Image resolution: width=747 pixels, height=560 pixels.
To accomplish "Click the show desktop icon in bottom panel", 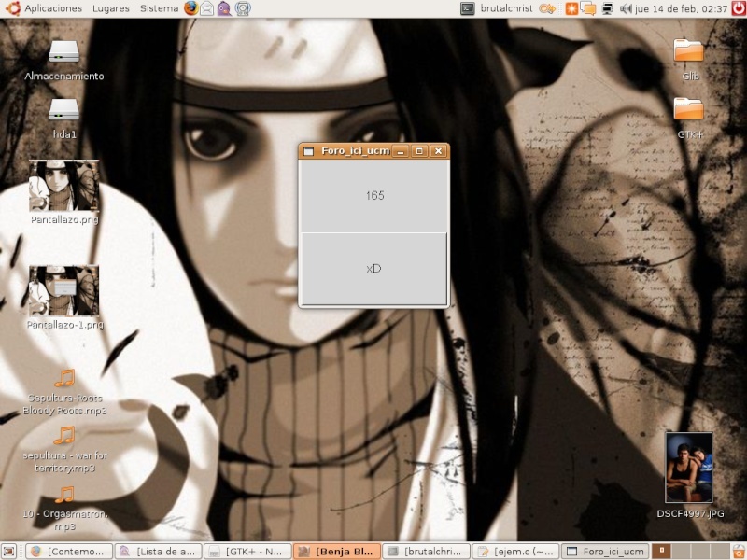I will tap(10, 551).
